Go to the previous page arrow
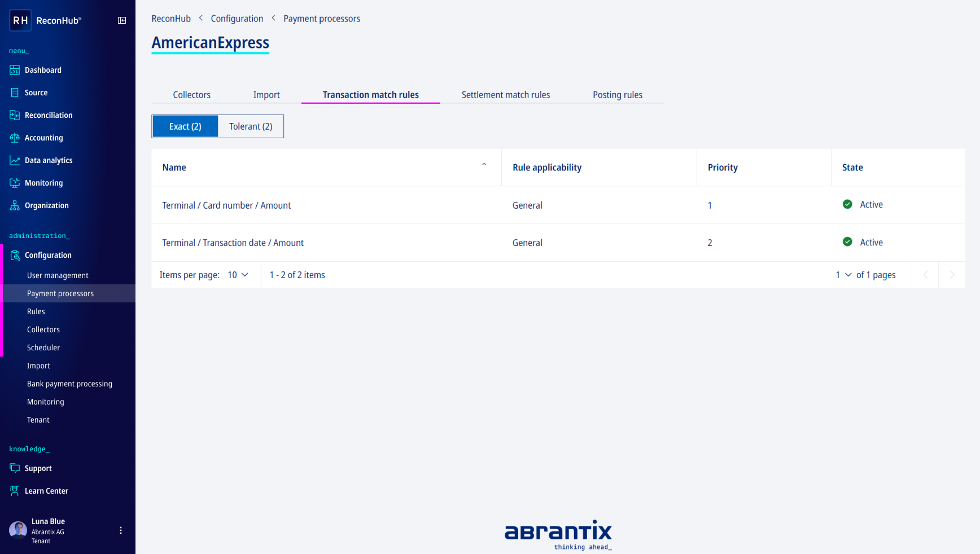 click(925, 275)
